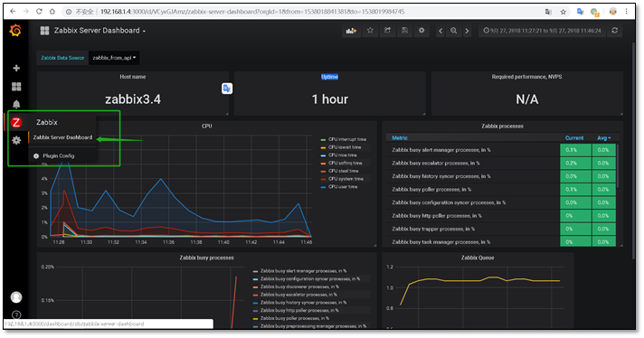Open the browser profile avatar icon

tap(612, 12)
